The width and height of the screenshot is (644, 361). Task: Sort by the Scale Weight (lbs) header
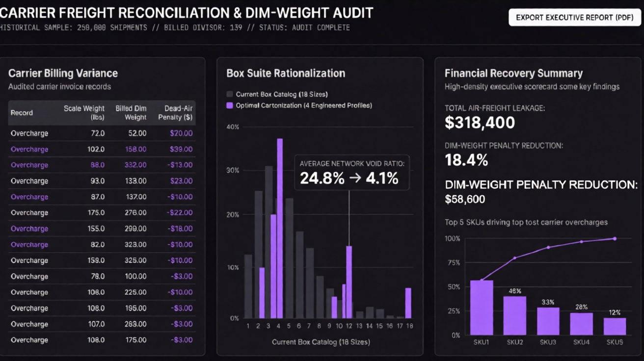(x=84, y=113)
